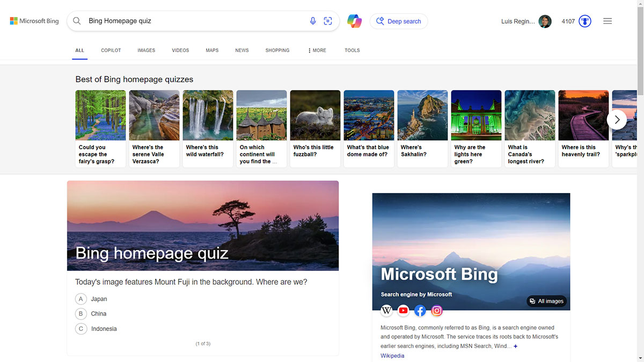Screen dimensions: 644x362
Task: Show next quizzes with carousel arrow
Action: [617, 120]
